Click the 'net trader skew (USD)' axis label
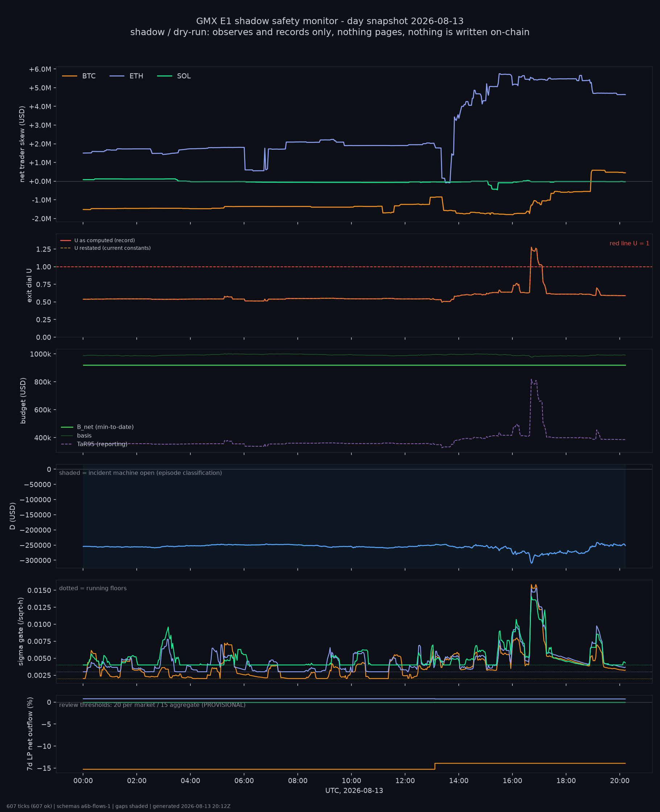 (x=22, y=144)
